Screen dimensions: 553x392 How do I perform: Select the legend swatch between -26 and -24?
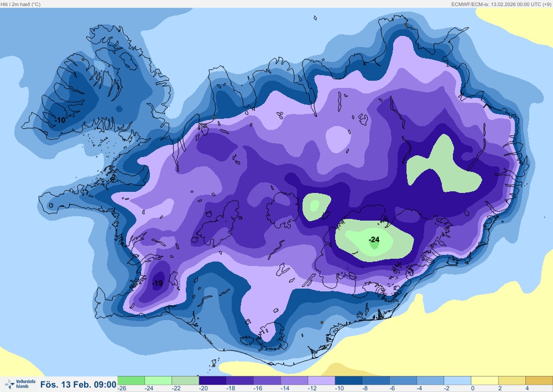pyautogui.click(x=131, y=380)
